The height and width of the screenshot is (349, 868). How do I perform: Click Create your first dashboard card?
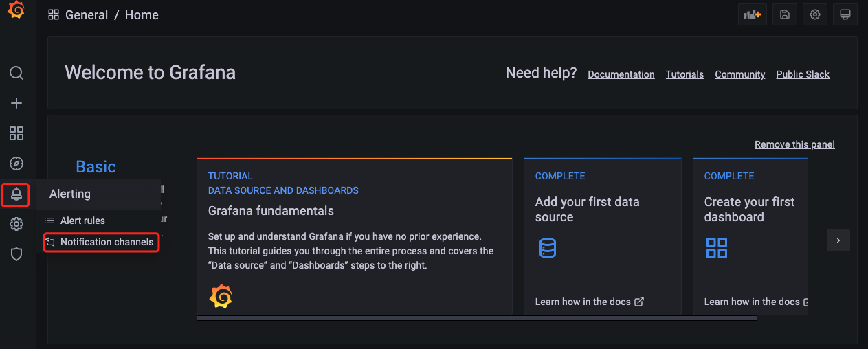coord(750,236)
